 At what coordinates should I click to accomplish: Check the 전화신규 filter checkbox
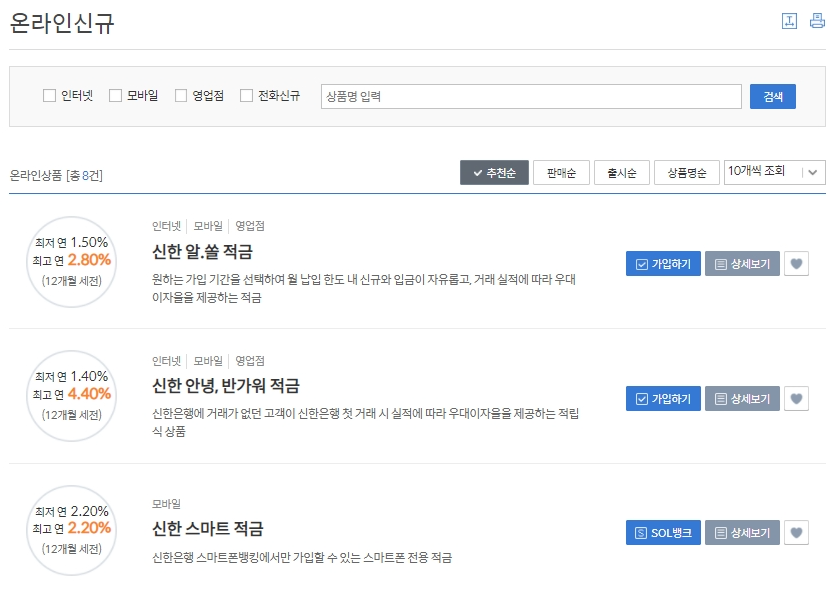point(246,96)
